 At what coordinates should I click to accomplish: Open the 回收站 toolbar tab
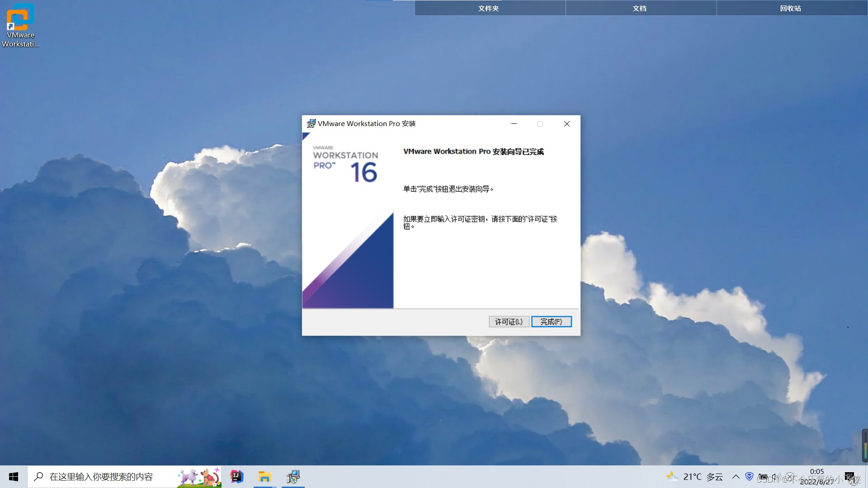[791, 8]
